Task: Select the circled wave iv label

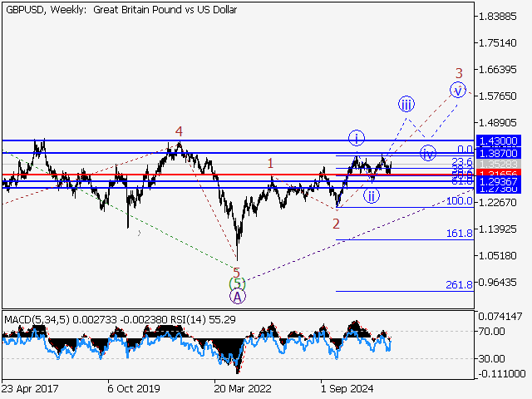Action: (427, 153)
